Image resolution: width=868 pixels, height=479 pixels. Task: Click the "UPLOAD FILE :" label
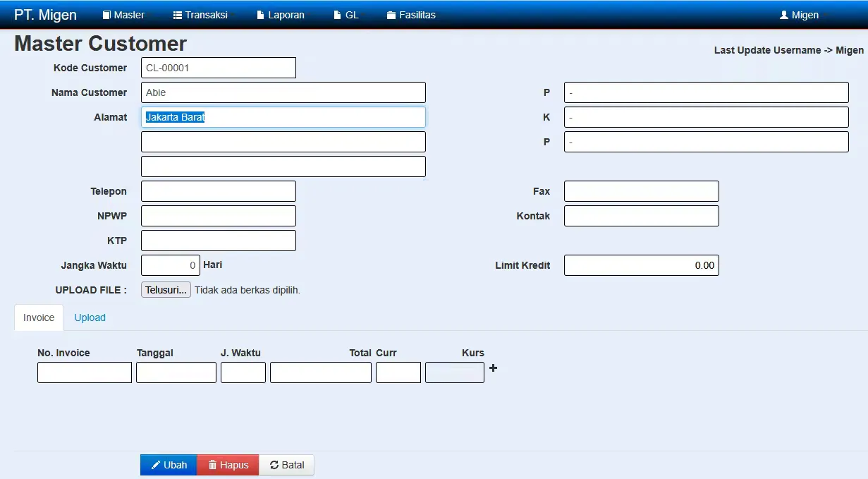point(91,290)
